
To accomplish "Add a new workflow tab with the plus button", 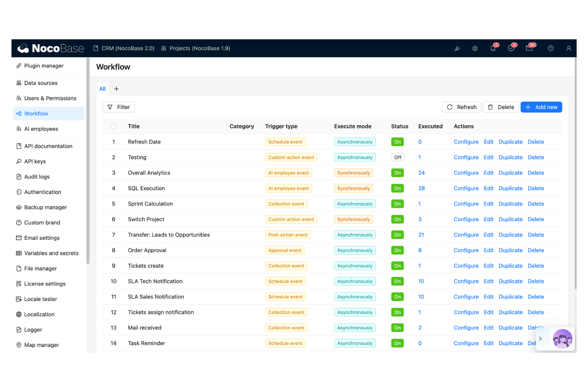I will pos(116,89).
